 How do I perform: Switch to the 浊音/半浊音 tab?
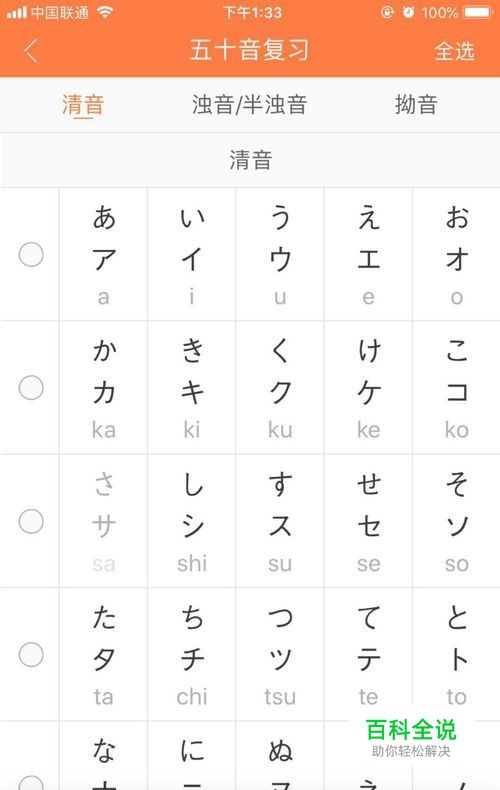pos(249,105)
